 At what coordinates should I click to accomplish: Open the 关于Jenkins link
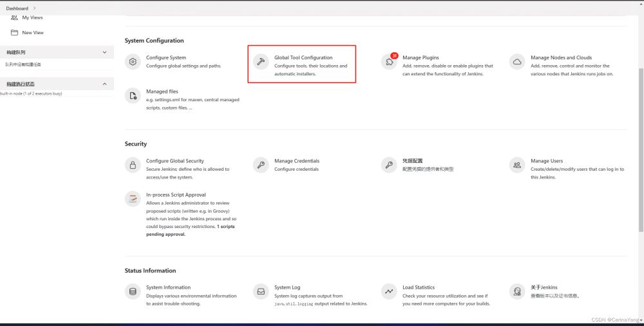[x=544, y=287]
